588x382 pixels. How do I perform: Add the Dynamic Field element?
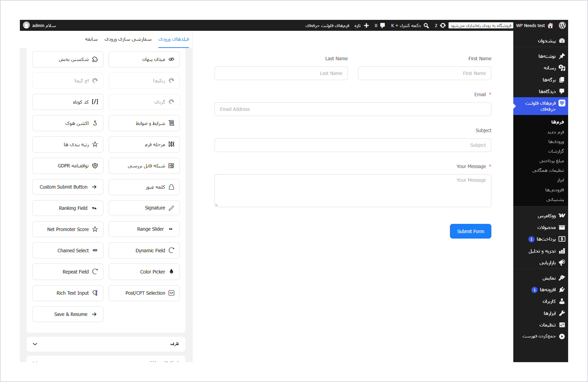(144, 250)
